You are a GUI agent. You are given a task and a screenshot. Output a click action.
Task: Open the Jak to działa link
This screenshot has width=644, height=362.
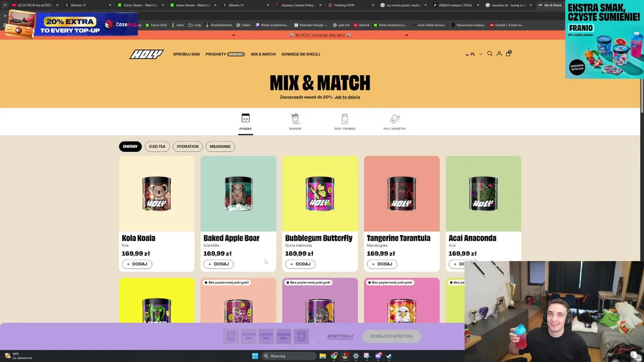pyautogui.click(x=347, y=97)
